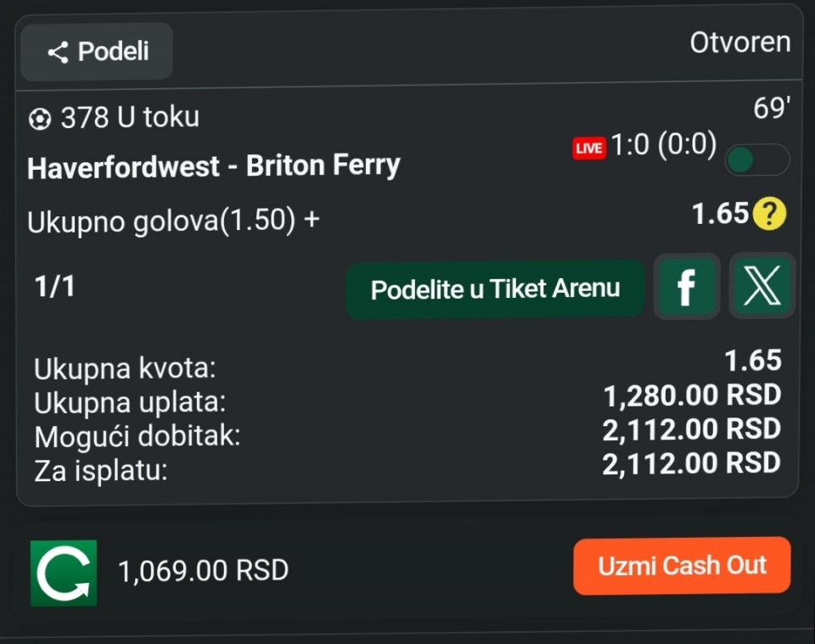Click the 1,069.00 RSD cash out amount
This screenshot has height=644, width=815.
point(203,571)
